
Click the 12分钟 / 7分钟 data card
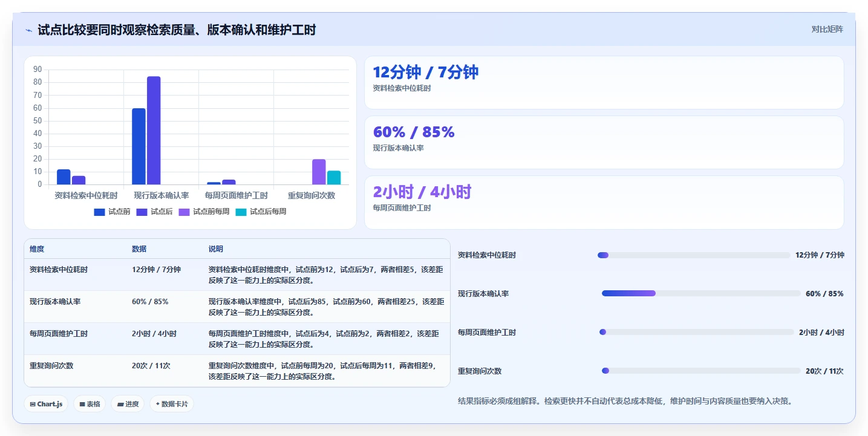(604, 83)
